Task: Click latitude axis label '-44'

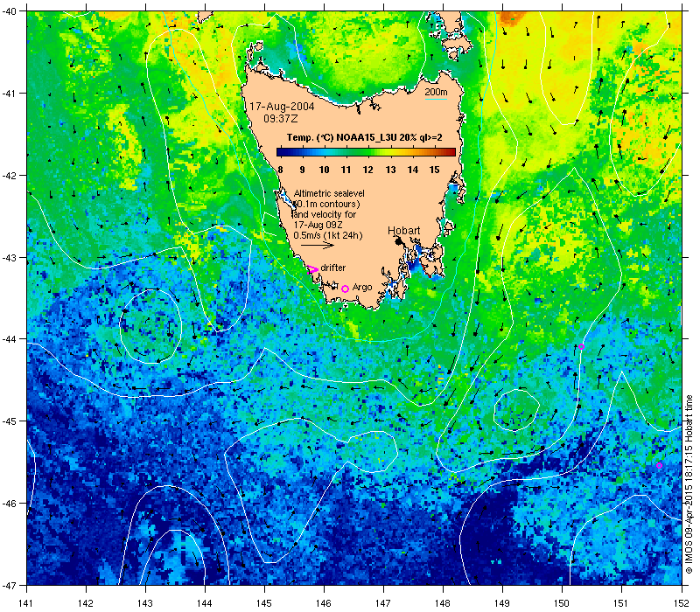Action: [x=8, y=339]
